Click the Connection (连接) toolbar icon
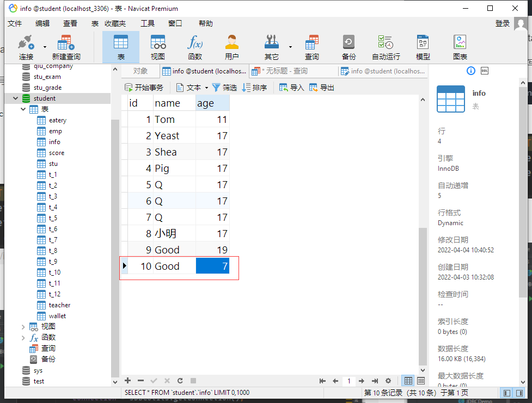The height and width of the screenshot is (403, 532). pos(26,47)
